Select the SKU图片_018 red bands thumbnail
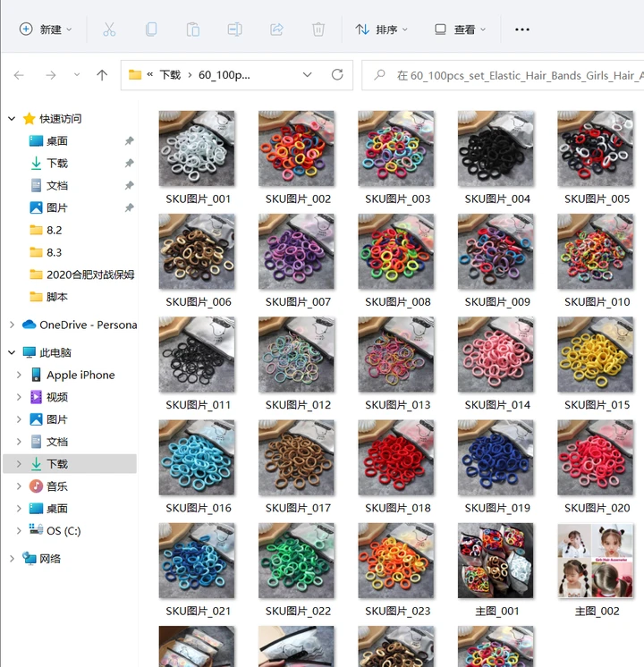This screenshot has width=644, height=667. pos(396,457)
